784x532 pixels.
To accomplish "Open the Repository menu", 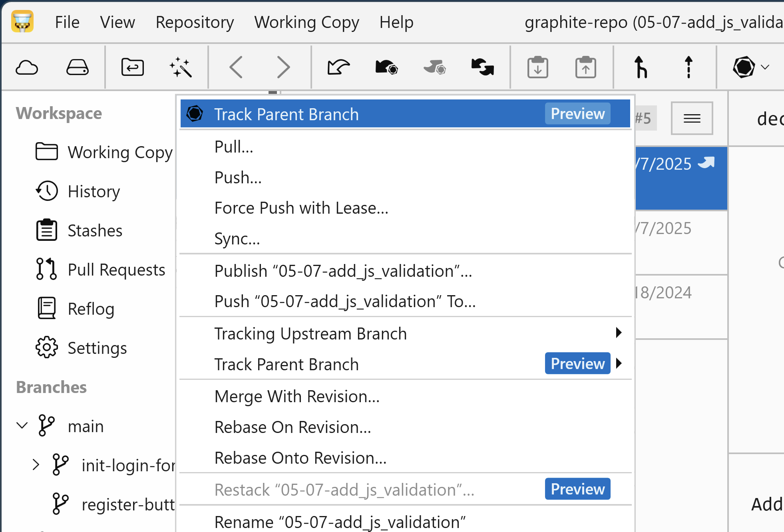I will [195, 22].
